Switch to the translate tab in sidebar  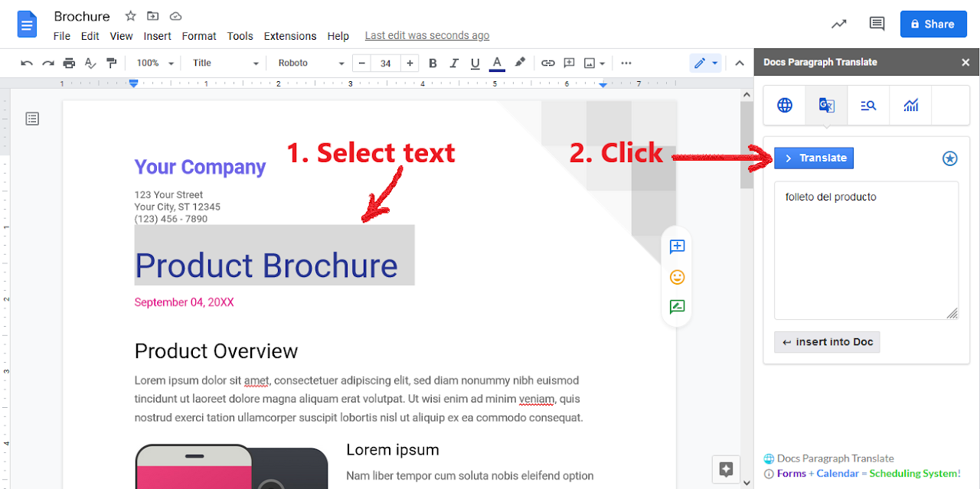(826, 106)
